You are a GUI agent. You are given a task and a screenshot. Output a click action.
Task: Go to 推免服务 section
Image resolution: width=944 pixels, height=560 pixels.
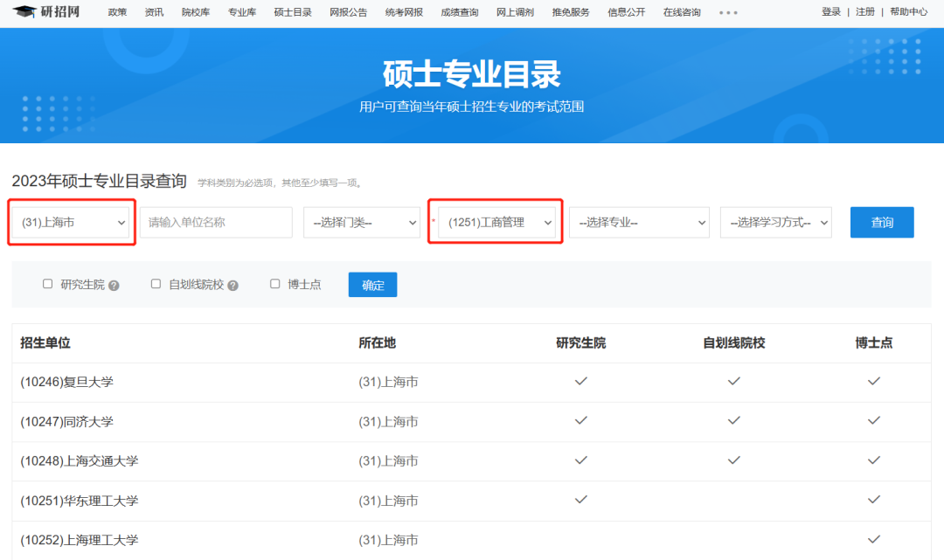(x=571, y=12)
